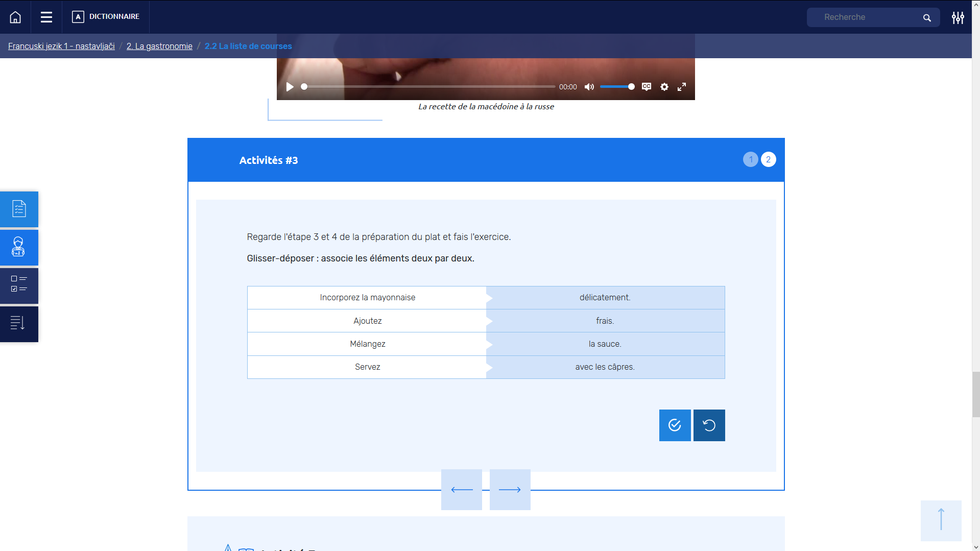Screen dimensions: 980x551
Task: Open the hamburger navigation menu
Action: click(x=46, y=17)
